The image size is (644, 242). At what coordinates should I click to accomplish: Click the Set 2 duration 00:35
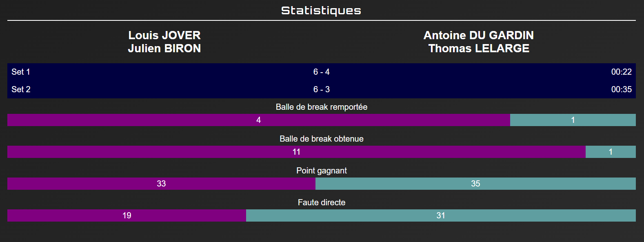(x=621, y=89)
